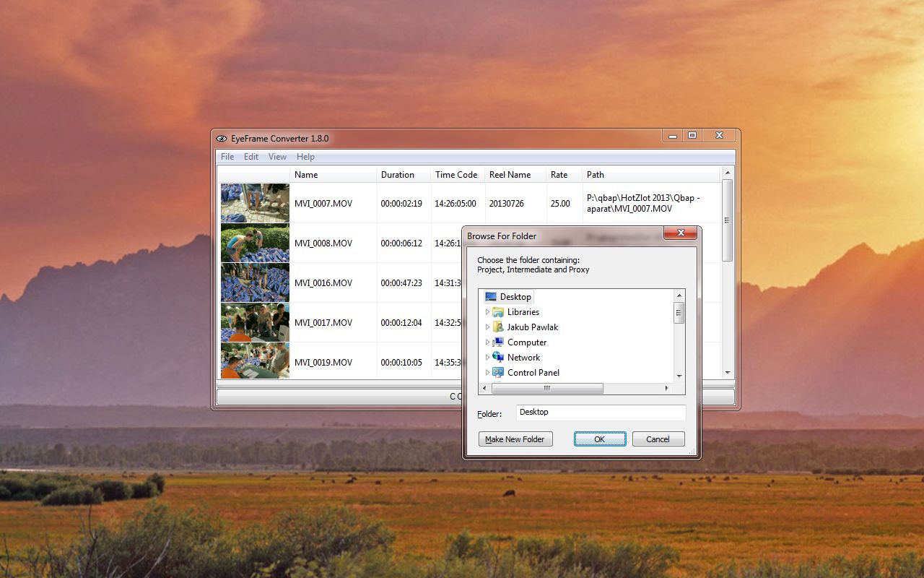
Task: Click the EyeFrame Converter eye icon in titlebar
Action: point(222,138)
